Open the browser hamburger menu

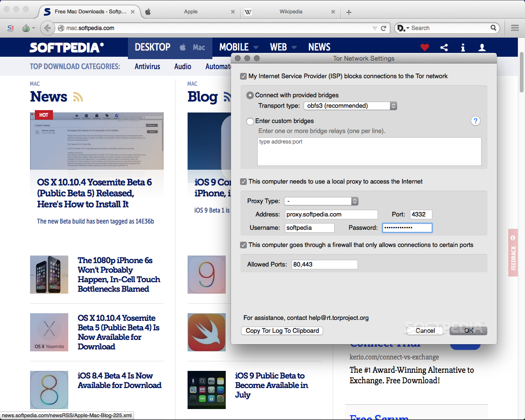click(x=515, y=28)
